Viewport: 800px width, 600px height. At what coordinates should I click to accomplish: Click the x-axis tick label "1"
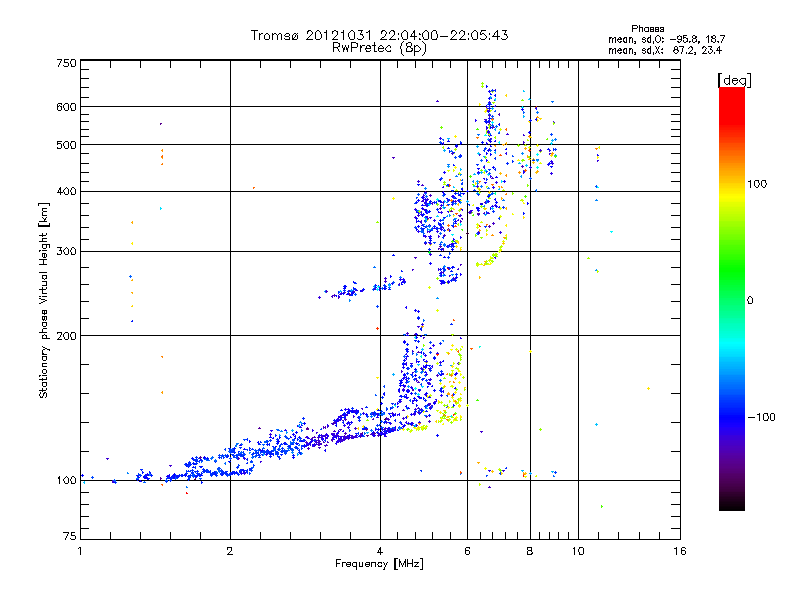80,551
